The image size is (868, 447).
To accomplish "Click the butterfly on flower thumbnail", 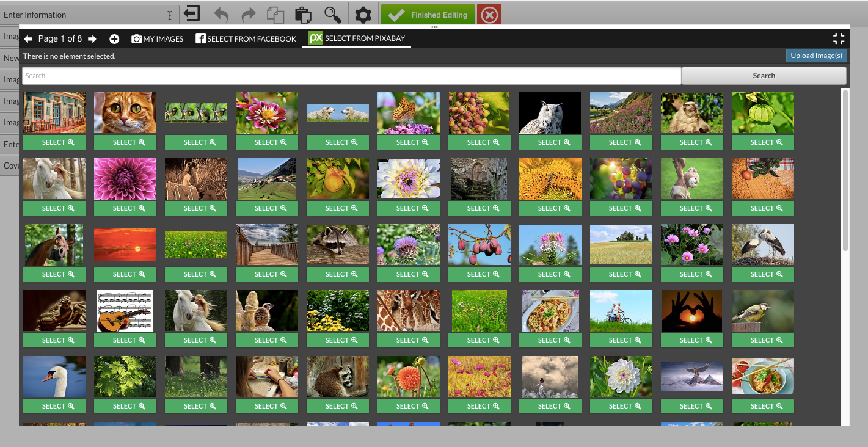I will 409,113.
